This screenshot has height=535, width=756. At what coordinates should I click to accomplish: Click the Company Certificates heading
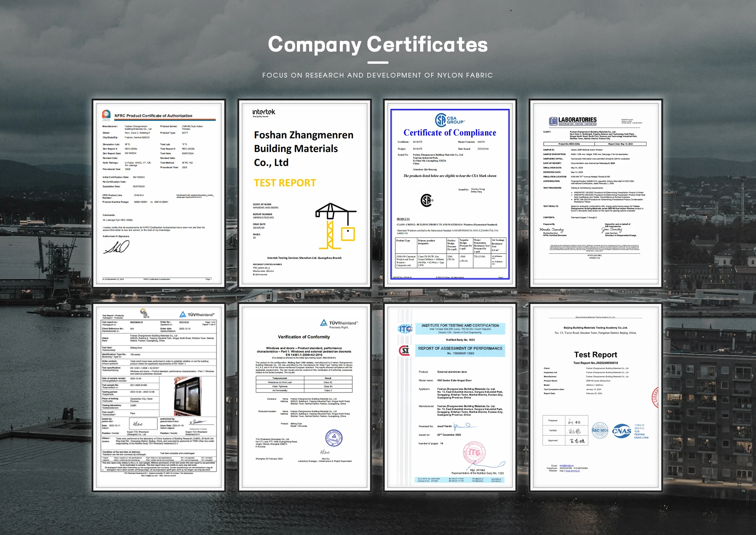[378, 44]
